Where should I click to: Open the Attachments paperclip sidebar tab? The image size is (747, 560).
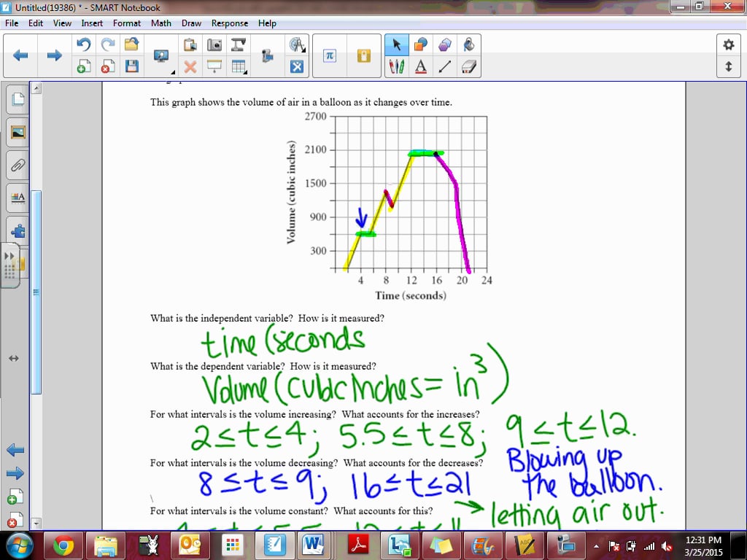coord(18,166)
